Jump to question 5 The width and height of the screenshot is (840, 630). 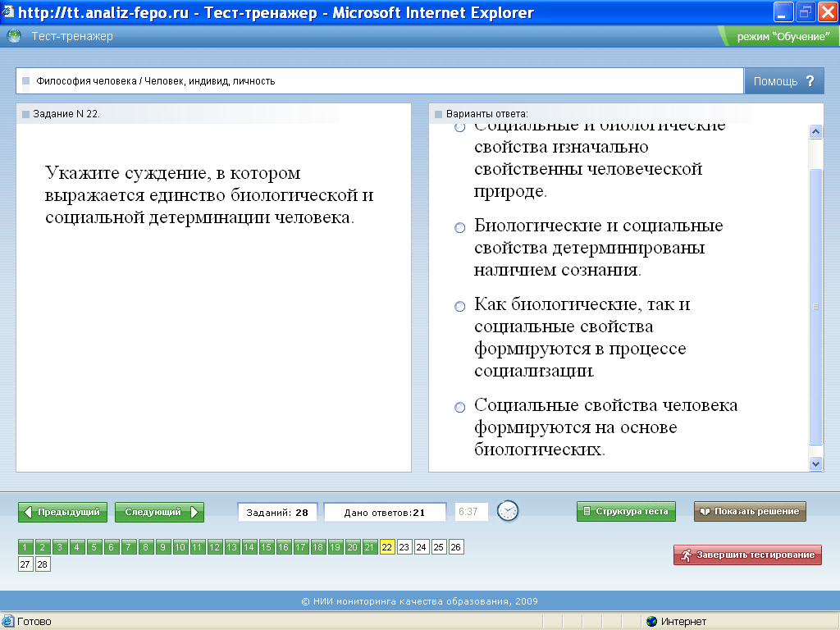94,547
